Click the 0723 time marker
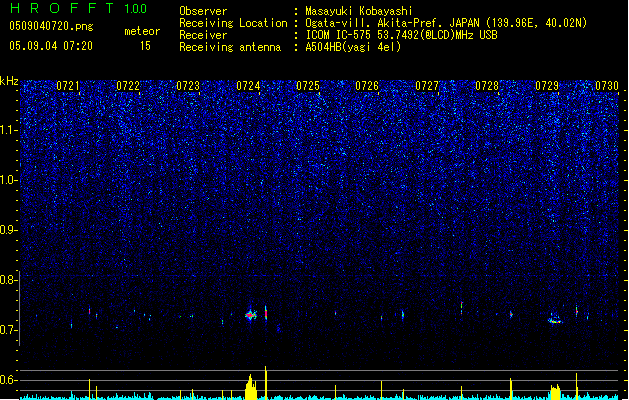Viewport: 629px width, 400px height. [188, 86]
